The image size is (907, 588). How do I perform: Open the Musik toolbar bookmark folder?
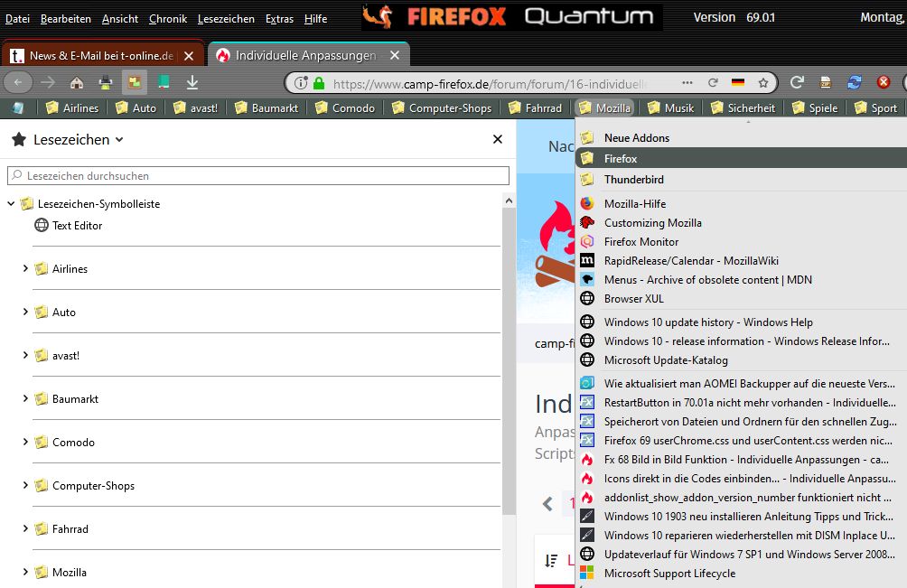click(670, 107)
